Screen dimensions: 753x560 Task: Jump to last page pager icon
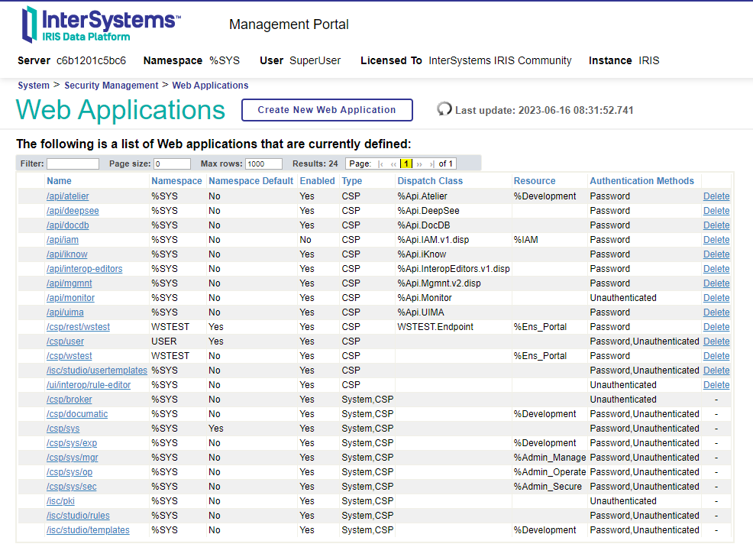(x=431, y=163)
